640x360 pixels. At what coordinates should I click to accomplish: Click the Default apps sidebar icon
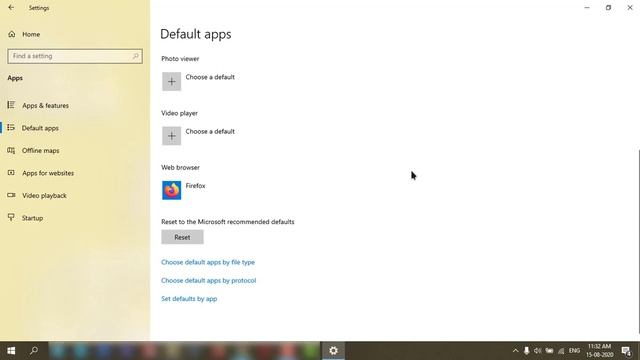click(11, 127)
